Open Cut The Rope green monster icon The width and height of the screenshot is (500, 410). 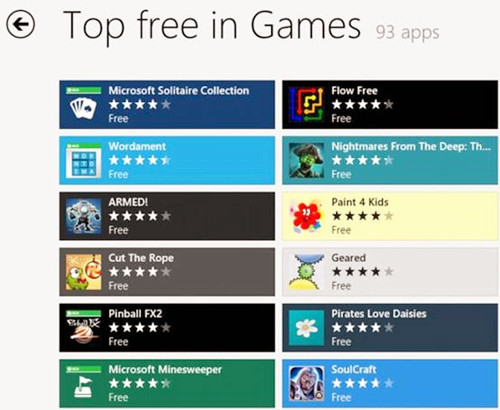(83, 272)
